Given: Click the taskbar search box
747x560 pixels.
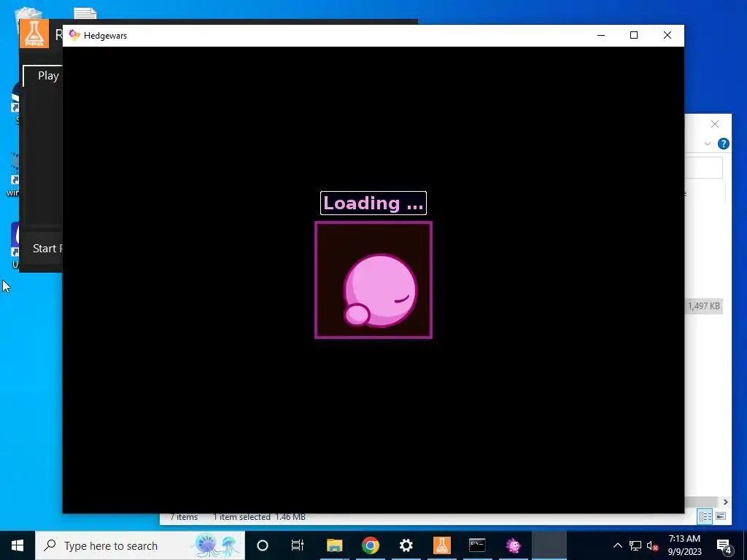Looking at the screenshot, I should tap(140, 545).
